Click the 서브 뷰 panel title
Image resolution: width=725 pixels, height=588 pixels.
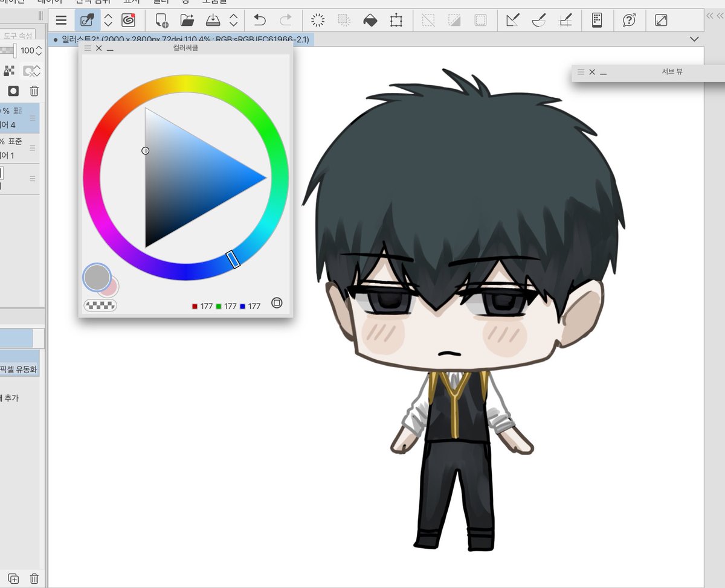click(672, 71)
